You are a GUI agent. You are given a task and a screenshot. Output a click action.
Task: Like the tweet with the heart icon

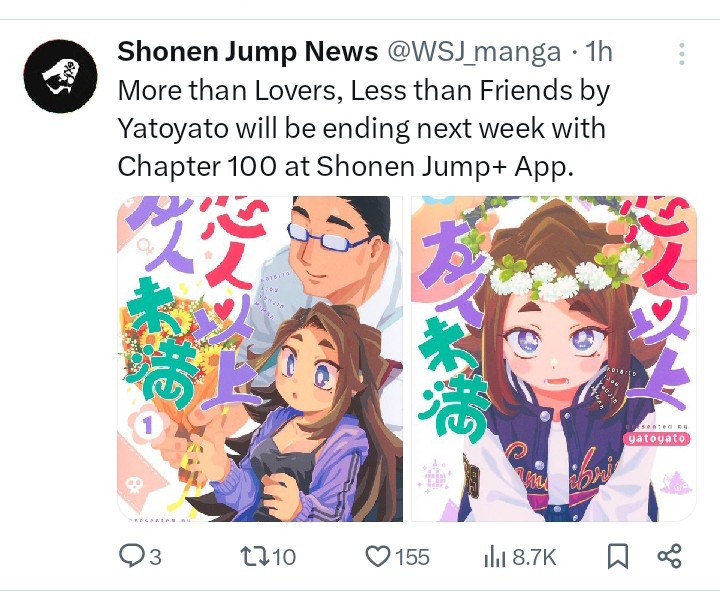pos(377,556)
